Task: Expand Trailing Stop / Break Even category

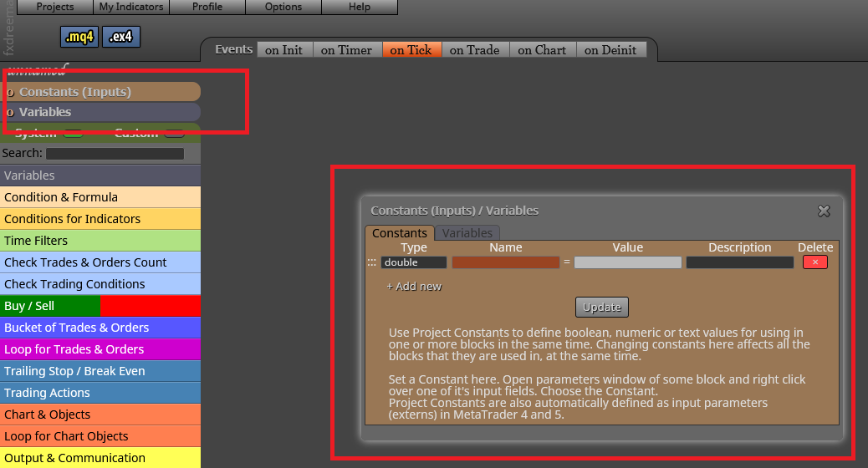Action: 100,370
